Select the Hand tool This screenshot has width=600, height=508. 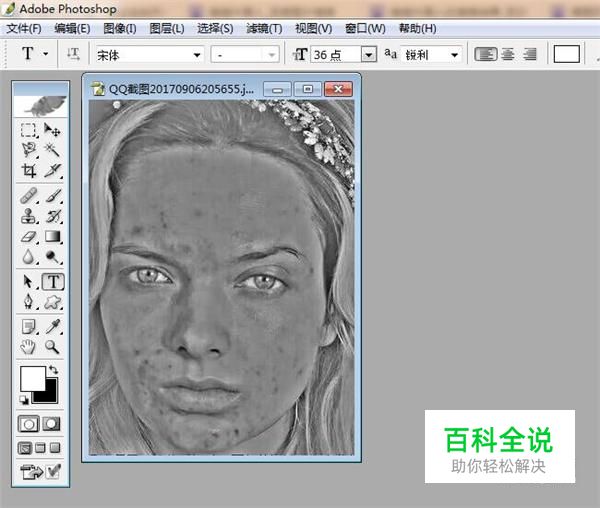[x=28, y=347]
